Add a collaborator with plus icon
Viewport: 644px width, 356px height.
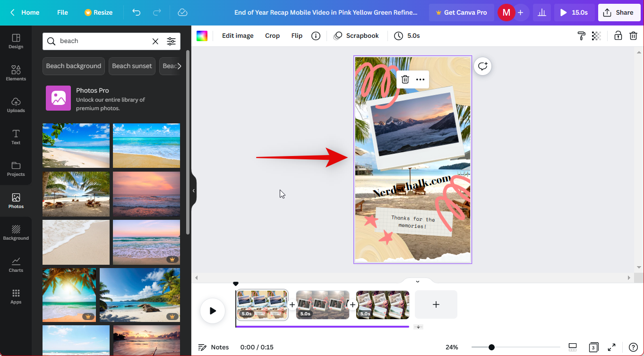coord(520,12)
